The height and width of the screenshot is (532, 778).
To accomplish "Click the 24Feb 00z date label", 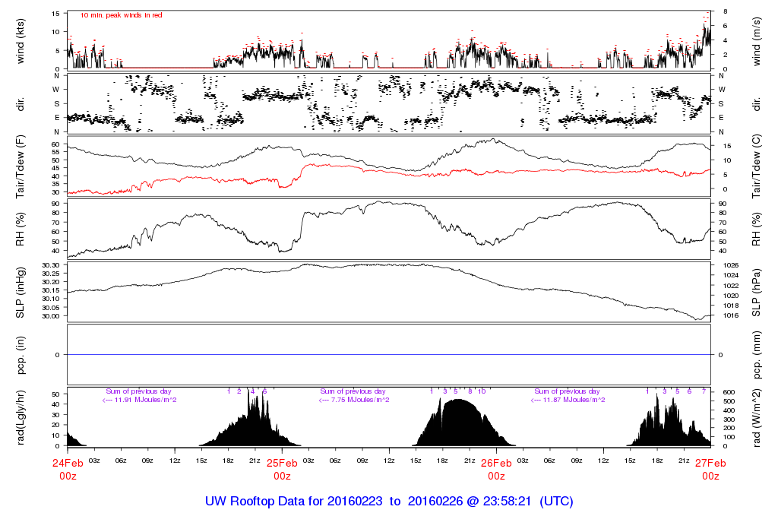I will (x=68, y=468).
